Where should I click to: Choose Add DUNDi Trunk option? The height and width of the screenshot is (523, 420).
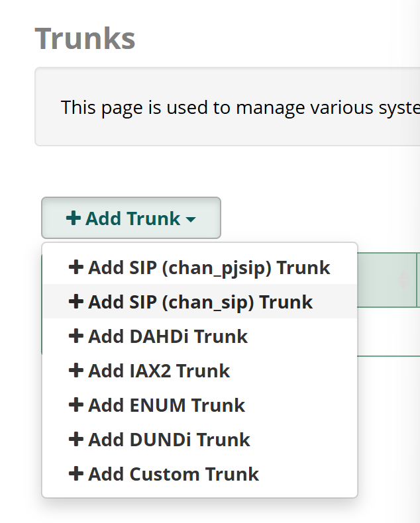pyautogui.click(x=199, y=440)
